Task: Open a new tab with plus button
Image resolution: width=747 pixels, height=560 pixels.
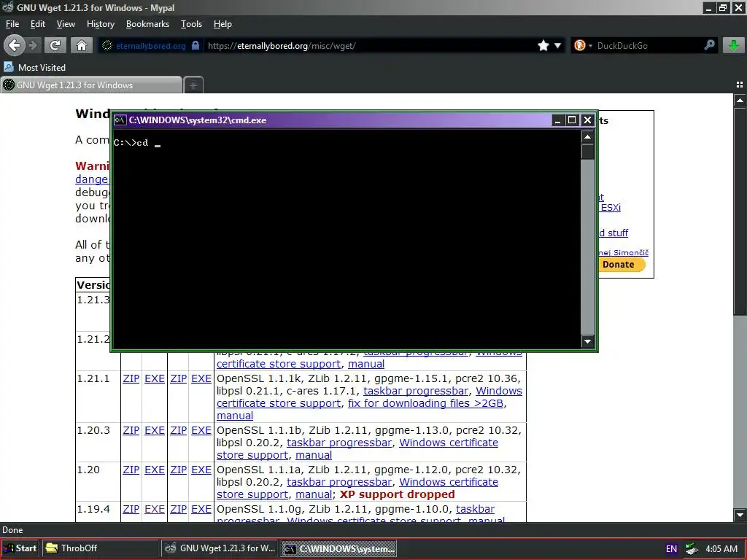Action: pos(193,85)
